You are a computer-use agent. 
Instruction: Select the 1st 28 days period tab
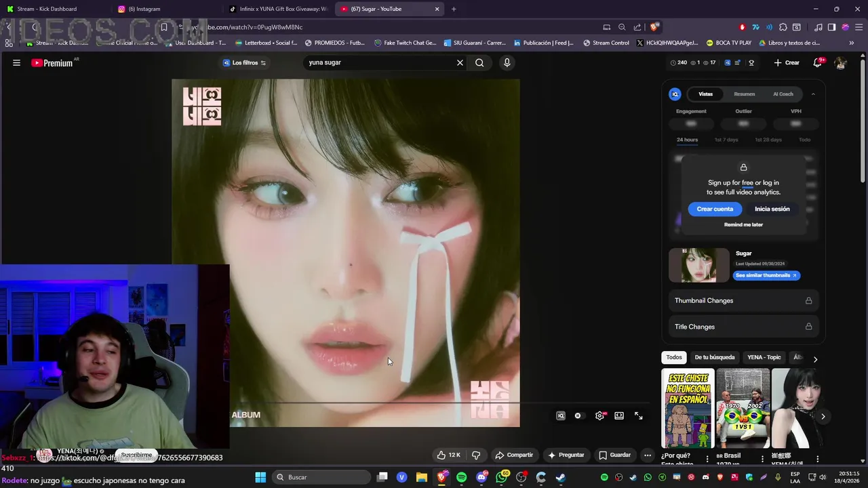768,140
